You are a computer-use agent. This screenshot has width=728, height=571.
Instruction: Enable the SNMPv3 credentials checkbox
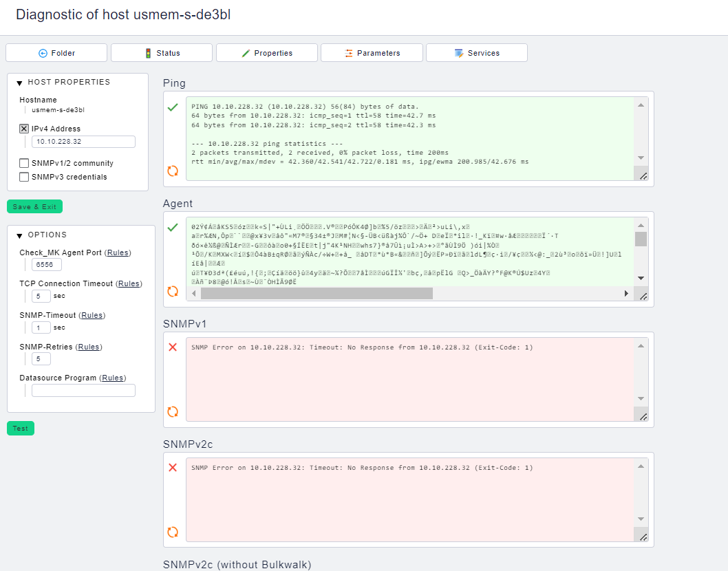coord(24,177)
